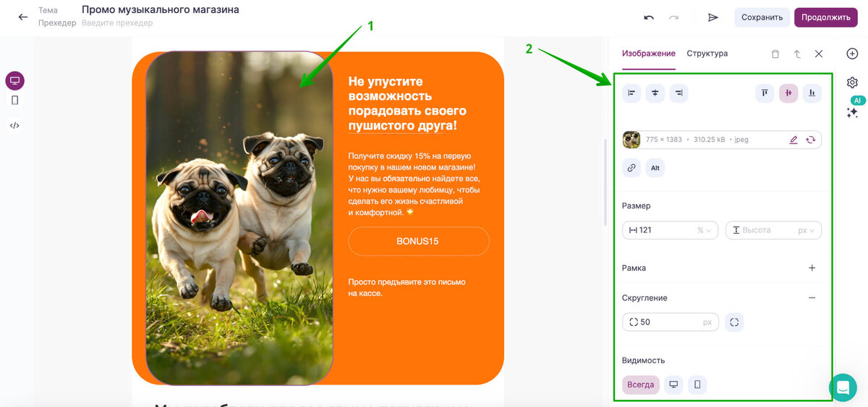Image resolution: width=868 pixels, height=407 pixels.
Task: Open the height unit px dropdown
Action: [807, 230]
